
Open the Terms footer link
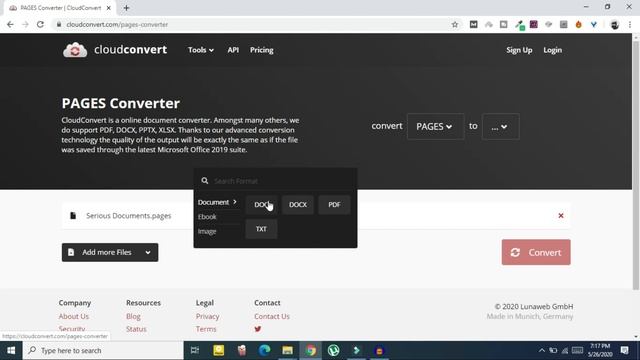(x=206, y=329)
